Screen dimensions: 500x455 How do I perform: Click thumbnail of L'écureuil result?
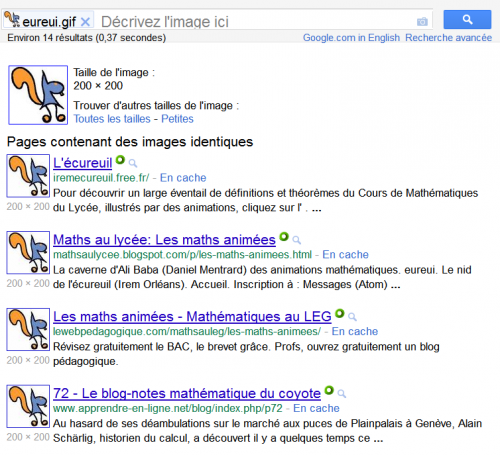point(28,176)
